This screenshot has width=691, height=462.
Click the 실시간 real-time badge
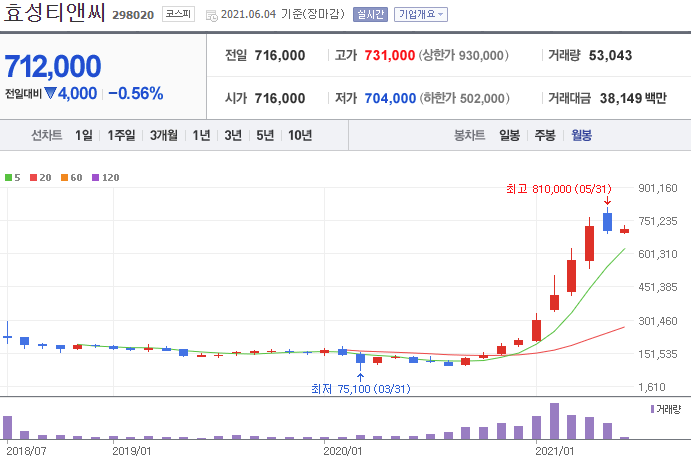click(370, 15)
